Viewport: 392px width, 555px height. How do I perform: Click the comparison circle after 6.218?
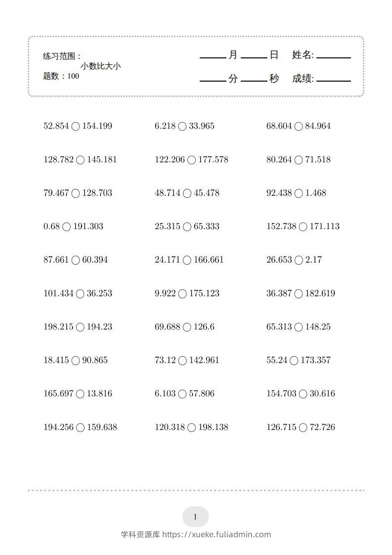point(182,127)
